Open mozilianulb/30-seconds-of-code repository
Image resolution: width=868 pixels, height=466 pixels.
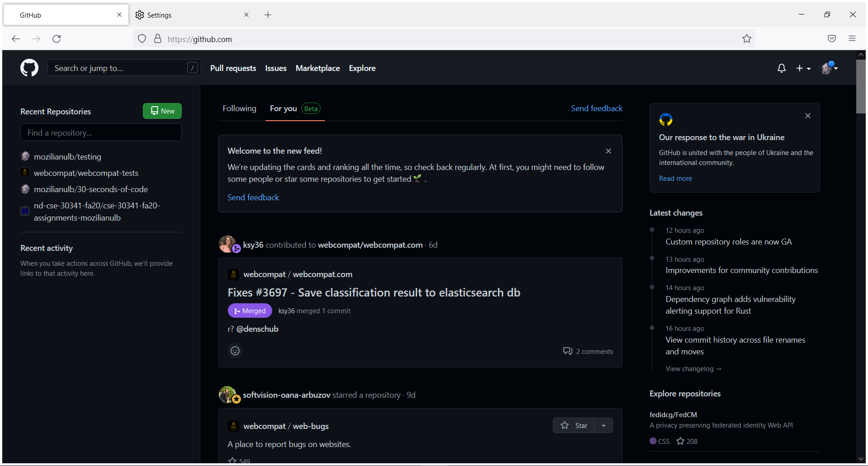coord(91,189)
